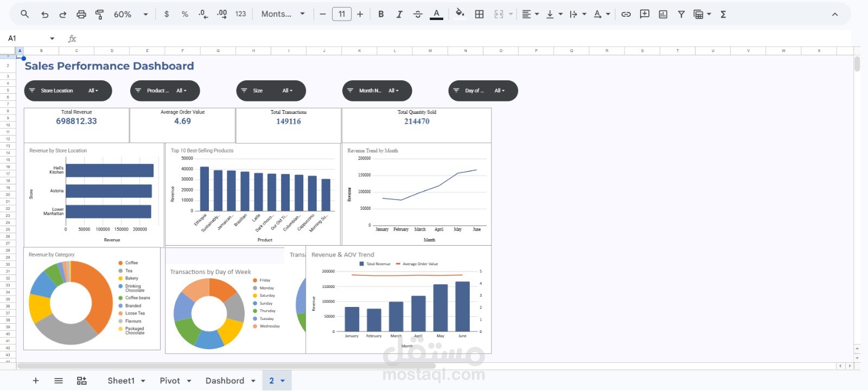Click the Name box showing A1

click(x=27, y=39)
